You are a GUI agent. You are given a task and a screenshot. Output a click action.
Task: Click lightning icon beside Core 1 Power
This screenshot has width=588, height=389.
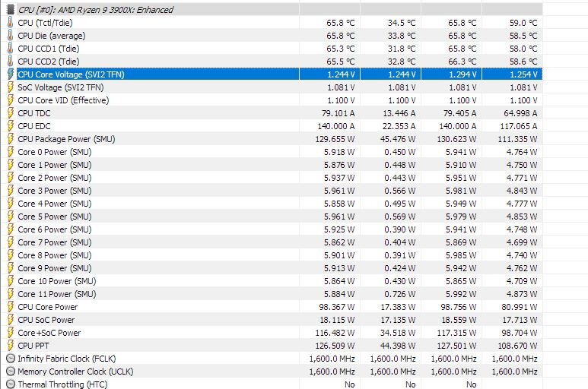[x=11, y=165]
